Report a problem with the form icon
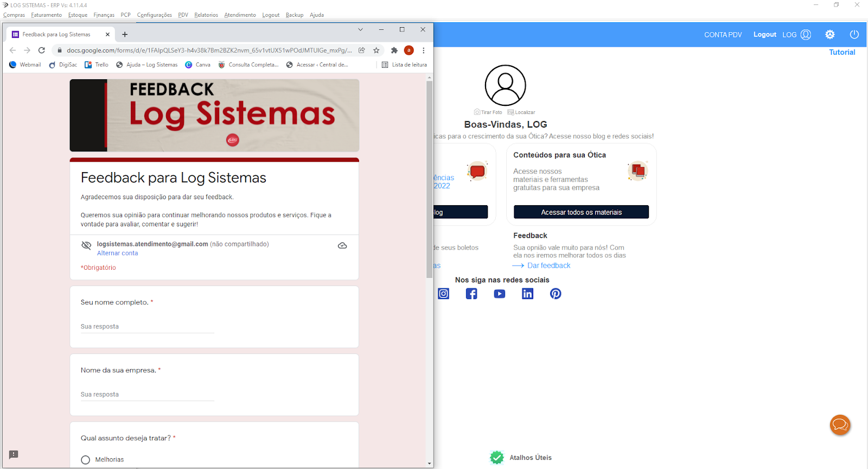Image resolution: width=868 pixels, height=469 pixels. (14, 454)
